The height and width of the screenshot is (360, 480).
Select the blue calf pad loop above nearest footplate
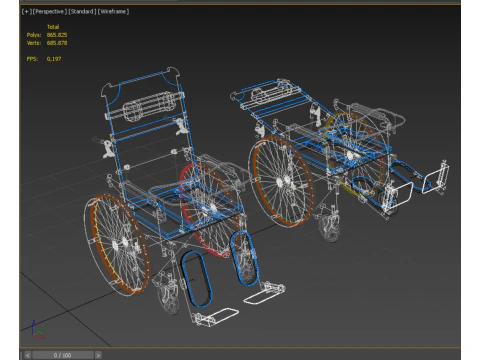tap(196, 279)
